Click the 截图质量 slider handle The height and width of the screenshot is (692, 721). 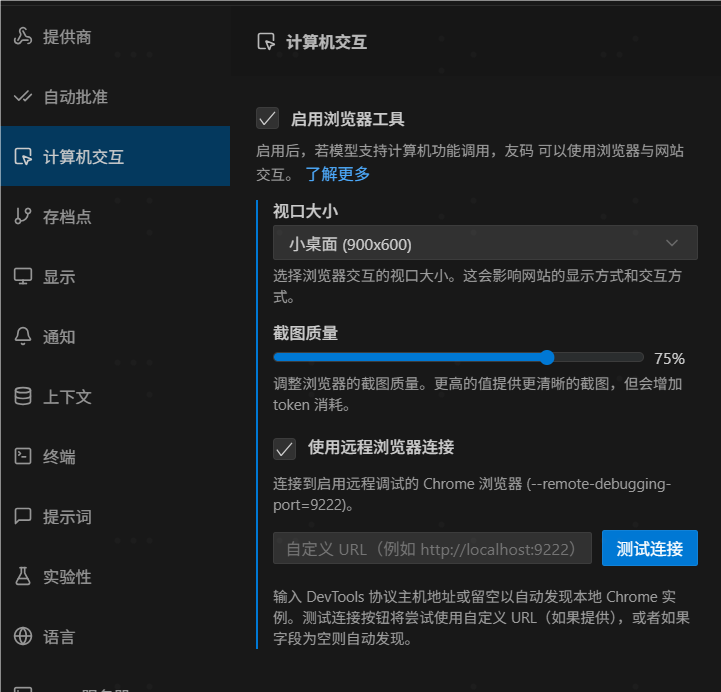click(x=546, y=357)
